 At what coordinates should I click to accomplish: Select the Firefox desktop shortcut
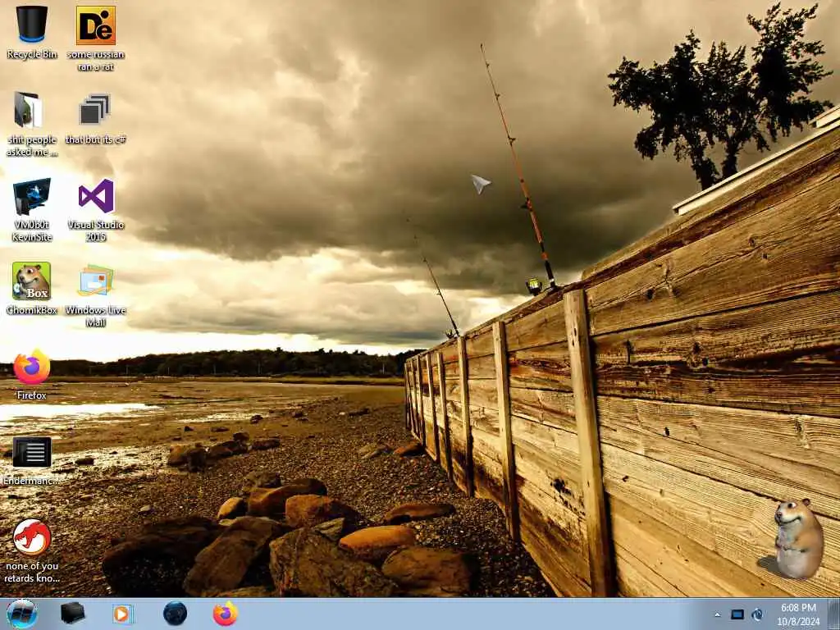click(32, 374)
